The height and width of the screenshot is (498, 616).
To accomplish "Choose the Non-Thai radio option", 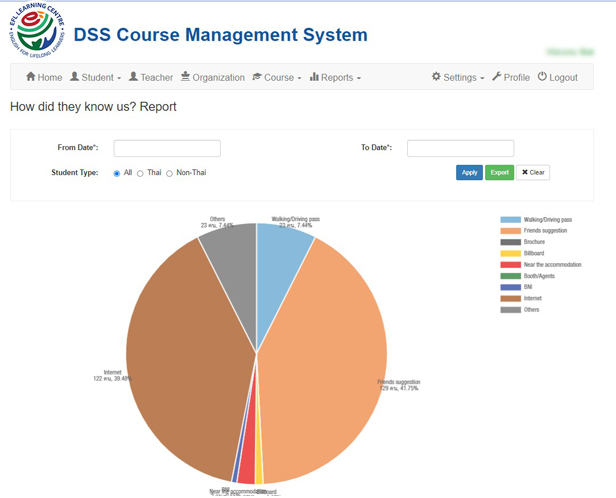I will [x=170, y=173].
